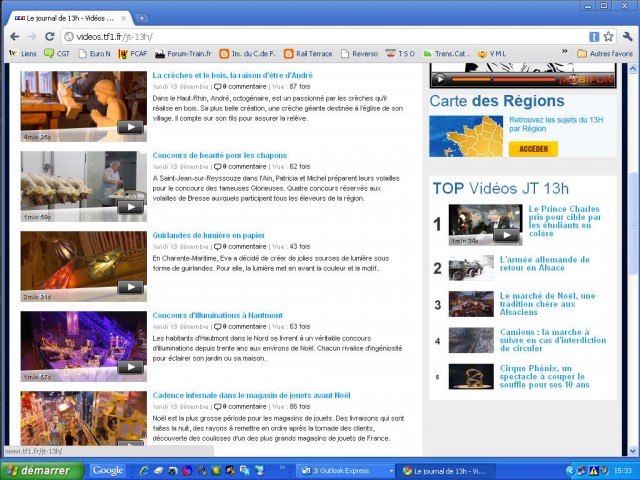The image size is (640, 480).
Task: Switch to the Outlook Express taskbar group
Action: (345, 471)
